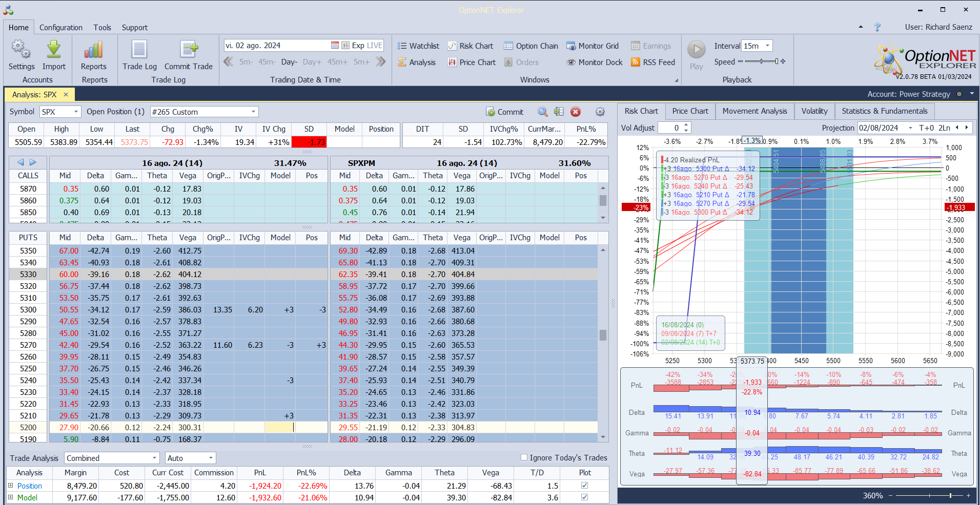Image resolution: width=980 pixels, height=505 pixels.
Task: Switch to the Configuration ribbon tab
Action: coord(61,28)
